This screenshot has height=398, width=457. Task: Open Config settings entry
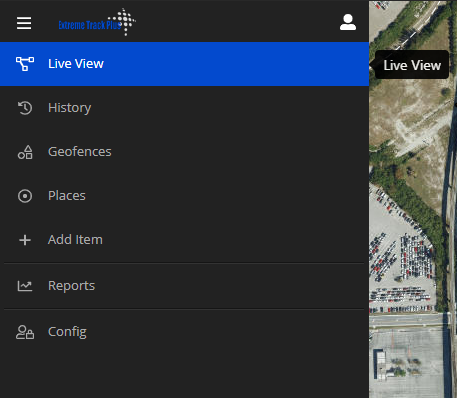(x=184, y=332)
